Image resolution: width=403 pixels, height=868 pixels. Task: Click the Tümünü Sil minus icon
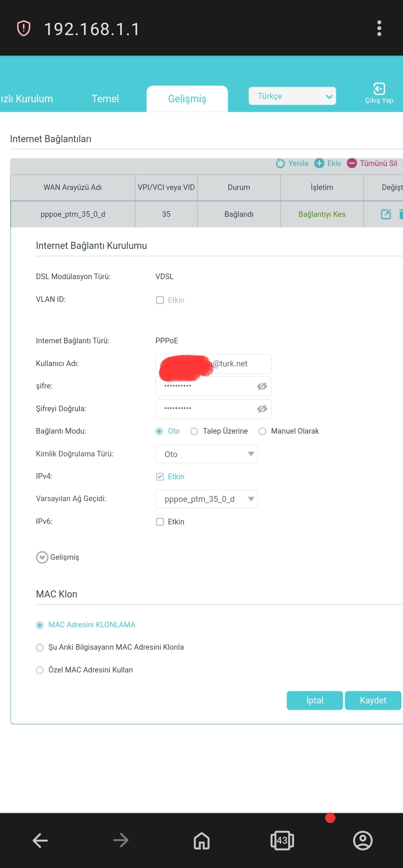352,163
